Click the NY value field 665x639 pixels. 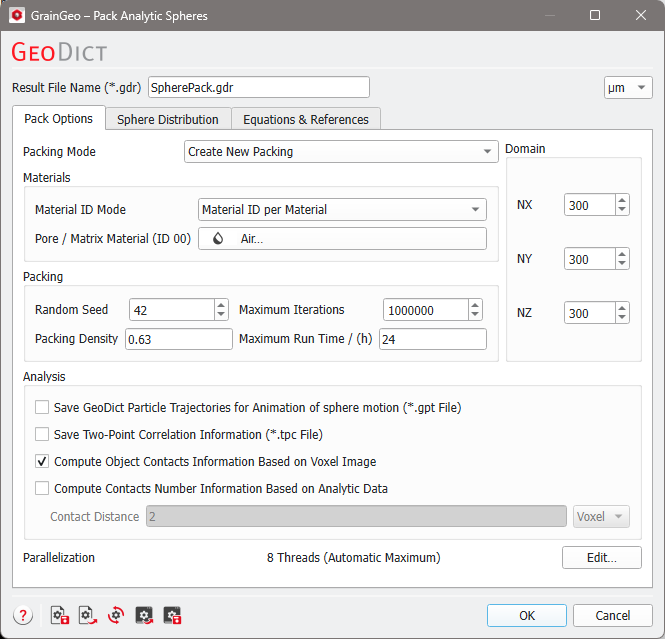(590, 259)
